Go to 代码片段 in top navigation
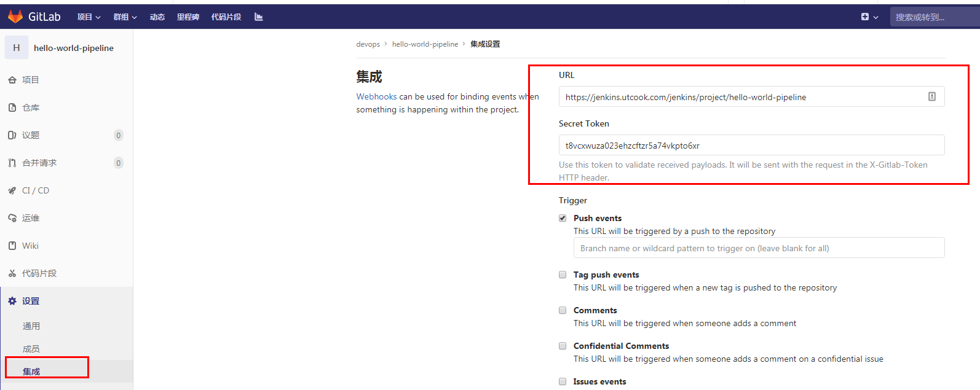Viewport: 980px width, 390px height. tap(226, 17)
